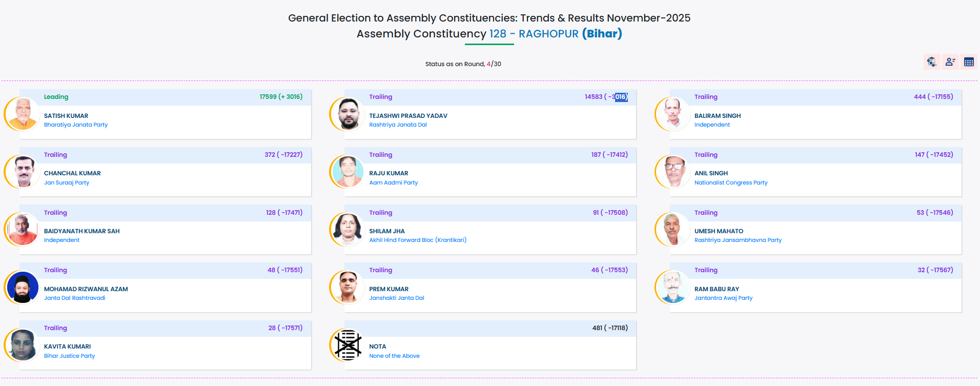Click the Rashtriya Janata Dal party label
The height and width of the screenshot is (386, 980).
pyautogui.click(x=398, y=125)
